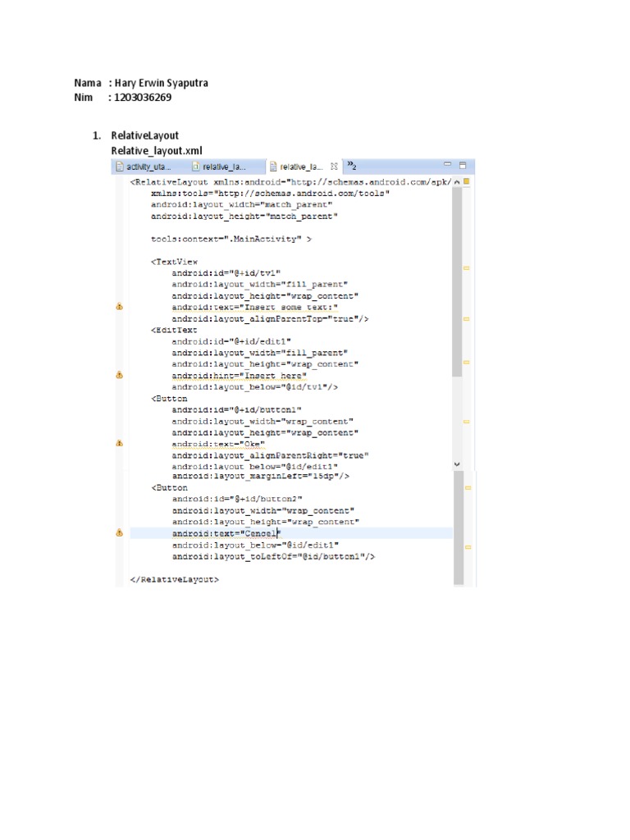Click android:id="@+id/button2" line
The width and height of the screenshot is (630, 840).
237,499
